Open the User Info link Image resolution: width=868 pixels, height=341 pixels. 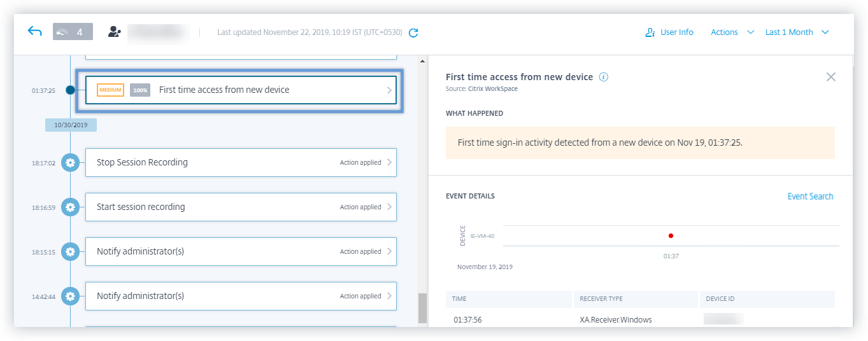(x=669, y=32)
